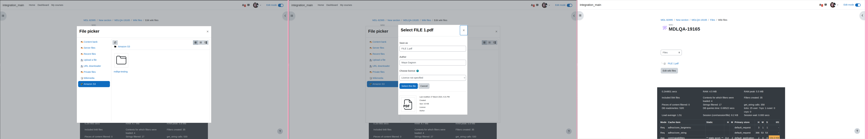Open messaging drawer icon in left panel header

click(249, 5)
